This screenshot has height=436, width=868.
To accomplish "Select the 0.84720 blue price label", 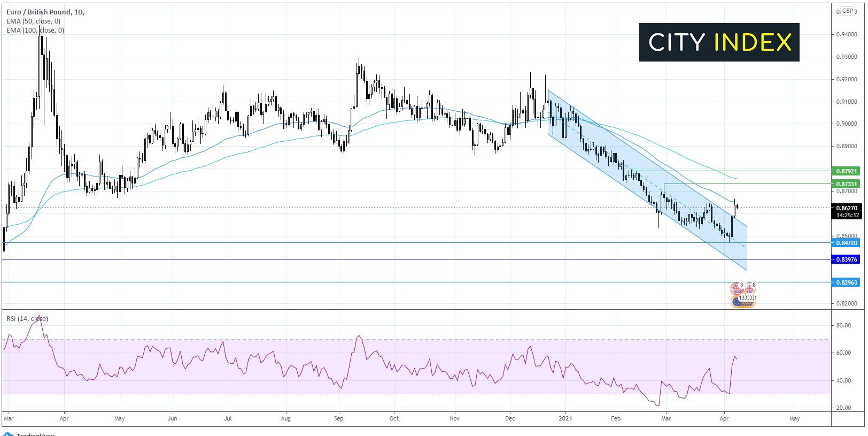I will pos(846,243).
